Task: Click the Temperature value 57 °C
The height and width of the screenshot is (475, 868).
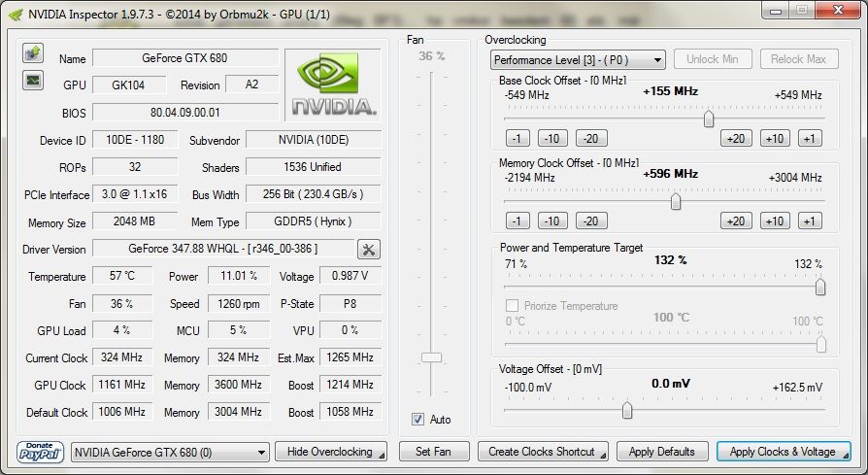Action: point(122,276)
